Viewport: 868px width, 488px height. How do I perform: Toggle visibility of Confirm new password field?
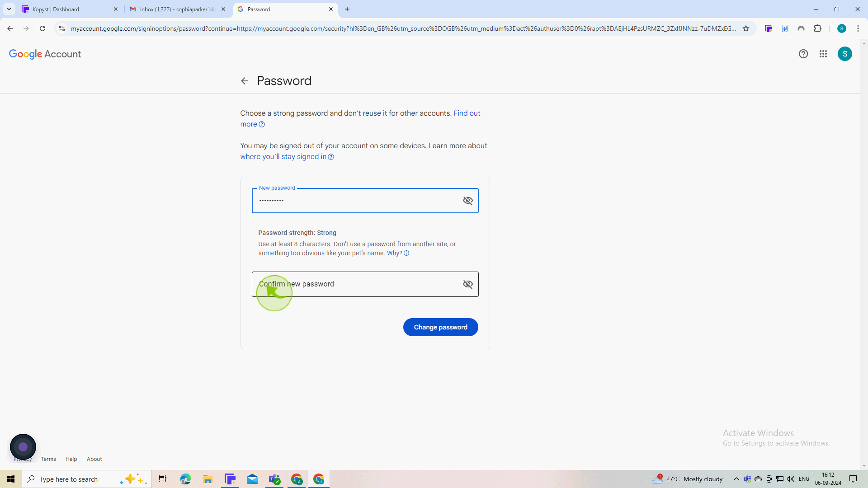tap(468, 284)
